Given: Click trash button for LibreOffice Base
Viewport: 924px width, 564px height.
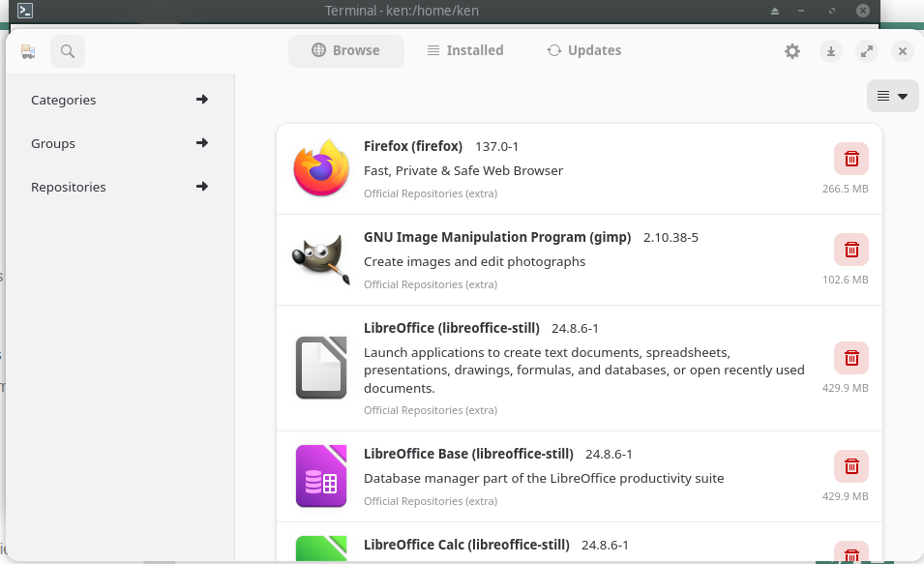Looking at the screenshot, I should [x=851, y=466].
